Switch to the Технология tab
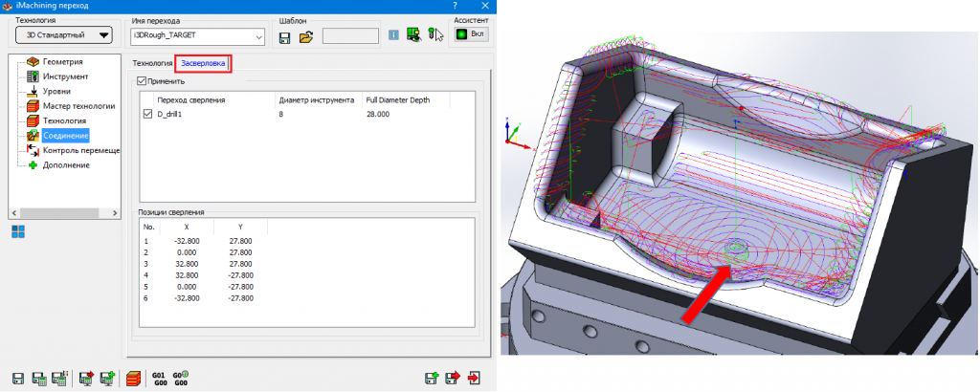 pyautogui.click(x=152, y=63)
